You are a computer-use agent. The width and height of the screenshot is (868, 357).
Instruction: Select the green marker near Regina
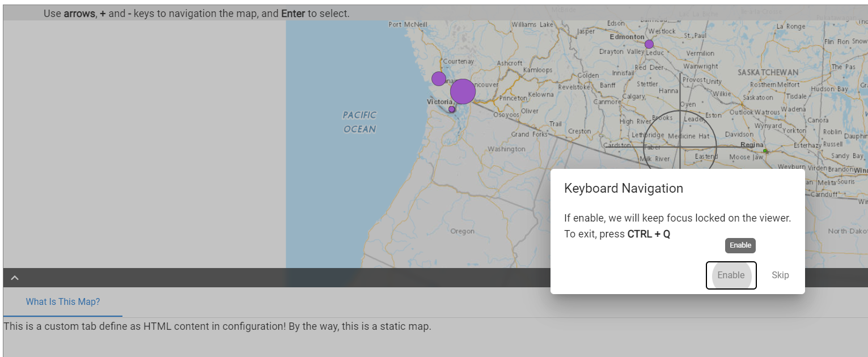coord(764,151)
